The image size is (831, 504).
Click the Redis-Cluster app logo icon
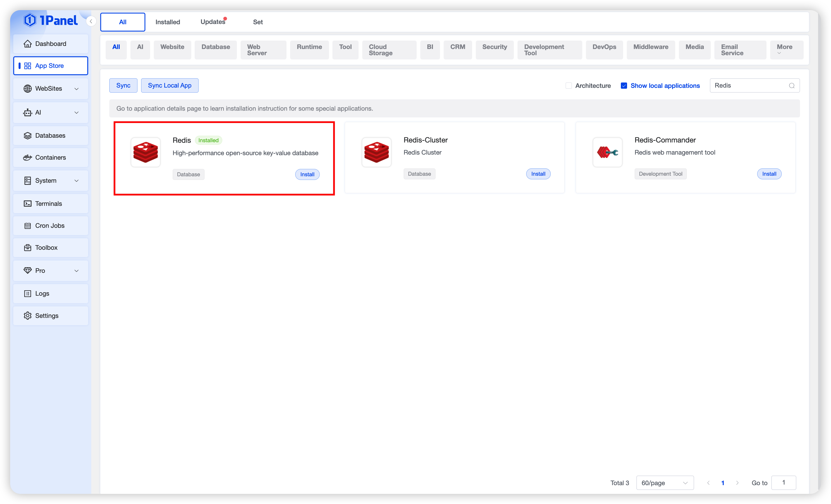[x=376, y=152]
